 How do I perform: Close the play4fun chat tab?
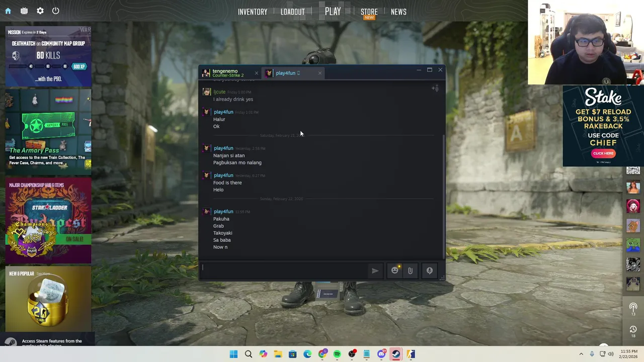pos(319,73)
